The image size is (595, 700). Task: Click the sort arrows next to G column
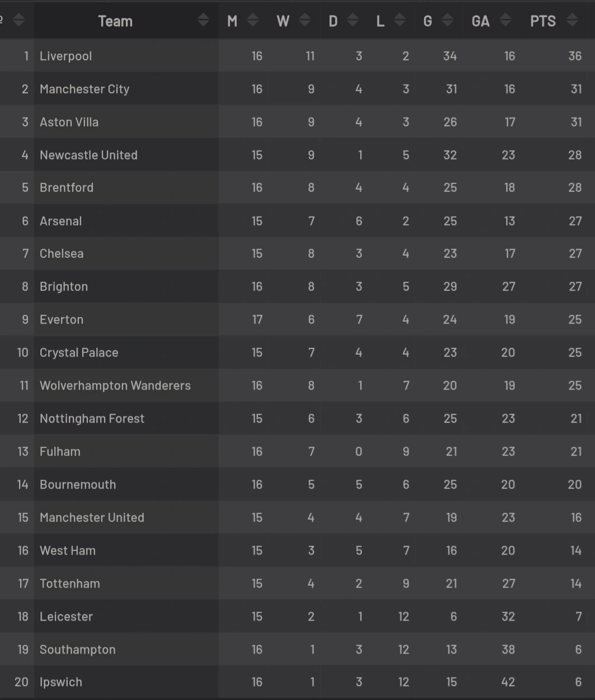447,21
